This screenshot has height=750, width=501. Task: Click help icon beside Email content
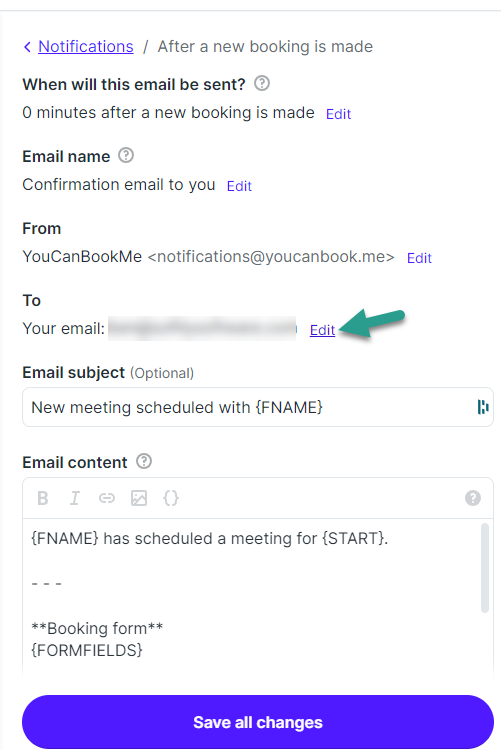pos(144,462)
